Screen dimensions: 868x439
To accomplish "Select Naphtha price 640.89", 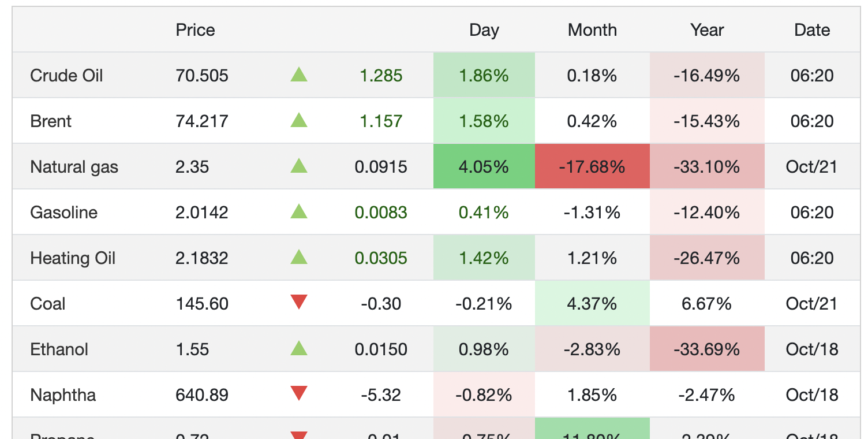I will pyautogui.click(x=202, y=395).
